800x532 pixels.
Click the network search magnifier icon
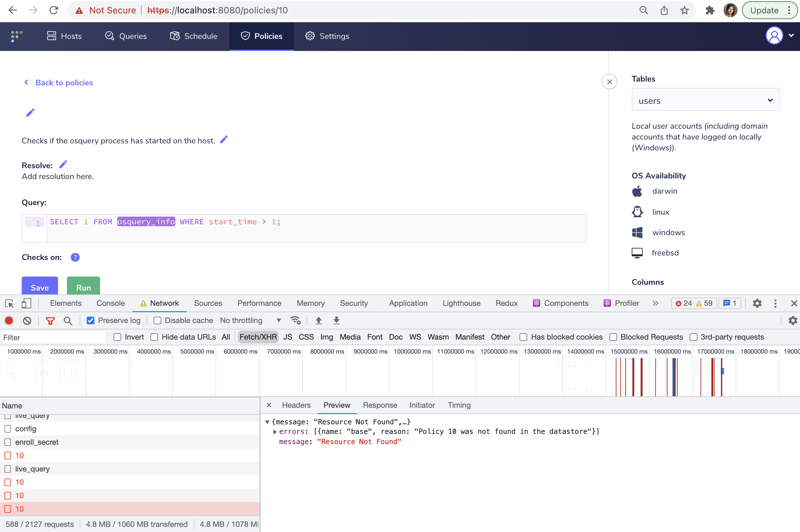pyautogui.click(x=68, y=320)
